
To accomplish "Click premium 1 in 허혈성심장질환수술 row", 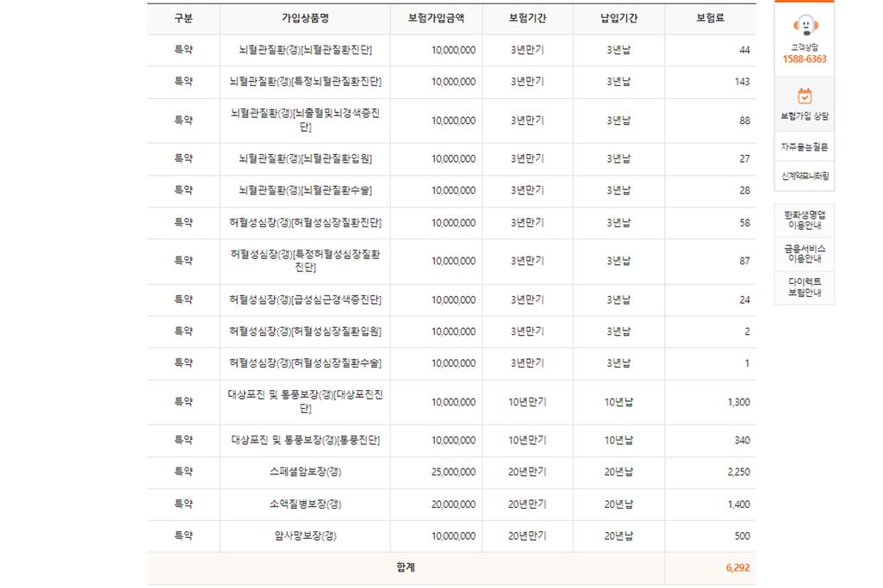I will click(747, 363).
